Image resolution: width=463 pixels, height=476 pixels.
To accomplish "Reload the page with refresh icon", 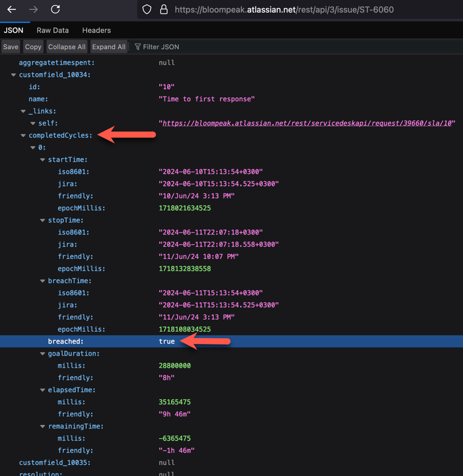I will click(56, 9).
